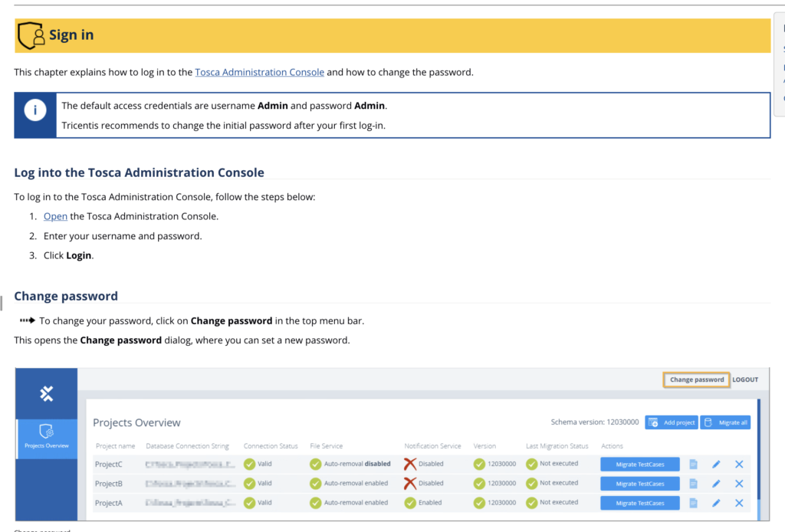Click the Tricentis logo in the console sidebar

(47, 394)
